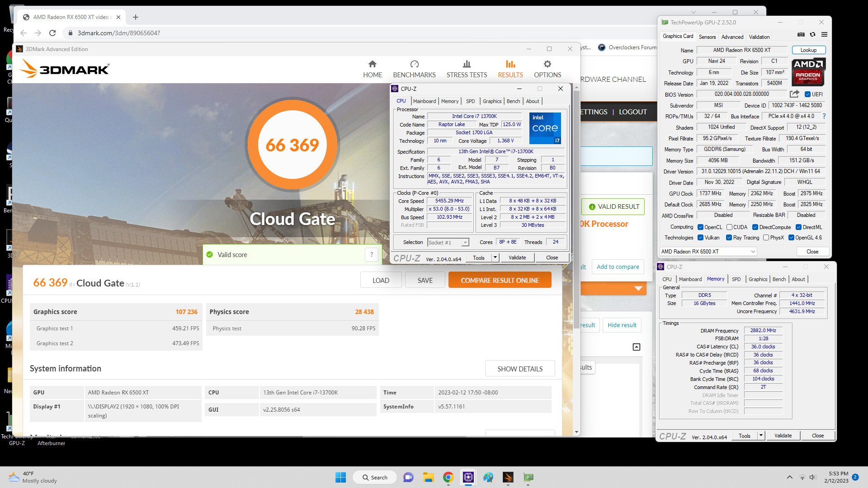Screen dimensions: 868x488
Task: Open Socket #1 selection dropdown in CPU-Z
Action: 448,243
